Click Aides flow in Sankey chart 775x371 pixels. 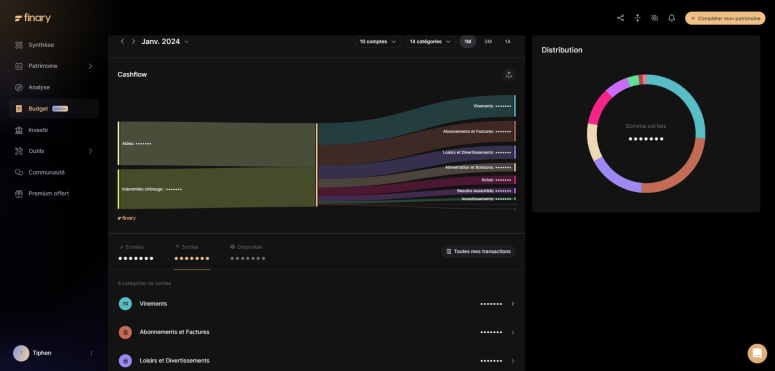[x=217, y=144]
